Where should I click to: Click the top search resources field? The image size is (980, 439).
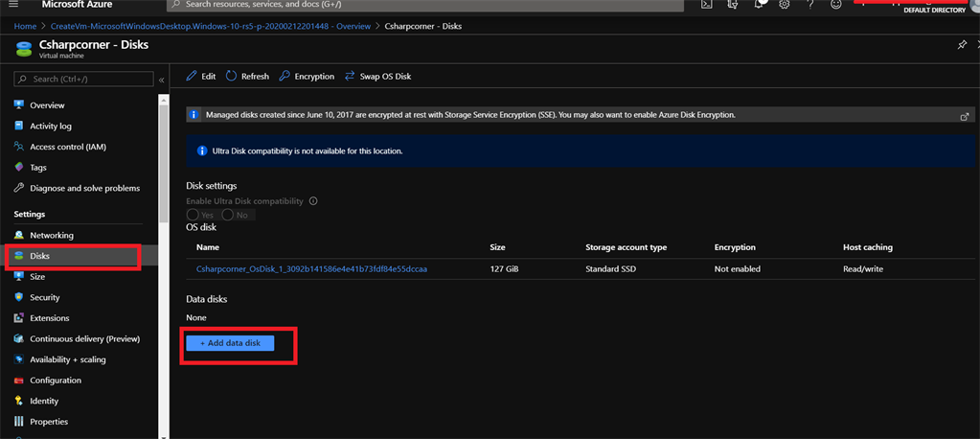tap(425, 5)
